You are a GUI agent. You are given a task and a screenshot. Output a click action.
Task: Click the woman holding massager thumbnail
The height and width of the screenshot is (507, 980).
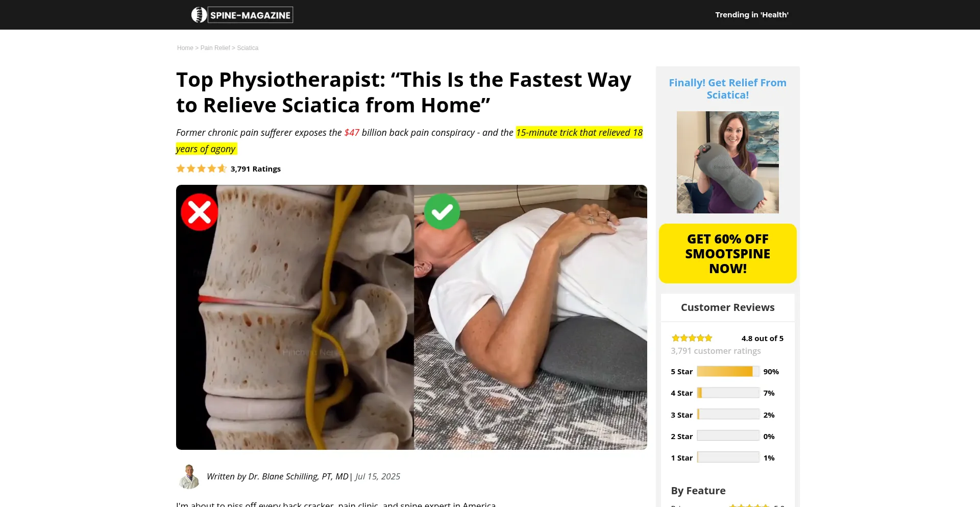click(727, 162)
